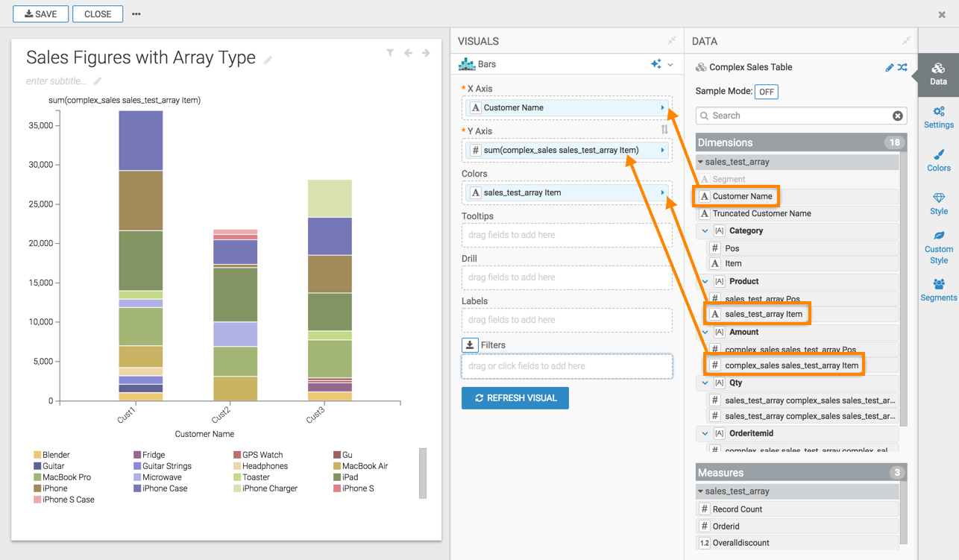
Task: Click the Filters download icon
Action: click(x=470, y=345)
